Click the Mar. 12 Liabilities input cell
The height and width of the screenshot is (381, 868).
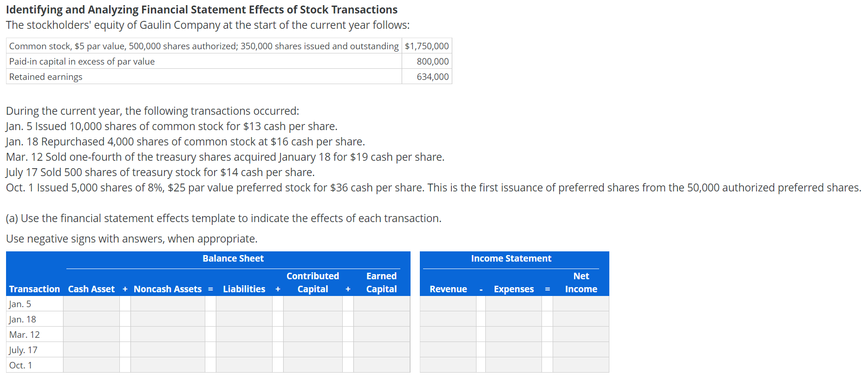pos(244,335)
